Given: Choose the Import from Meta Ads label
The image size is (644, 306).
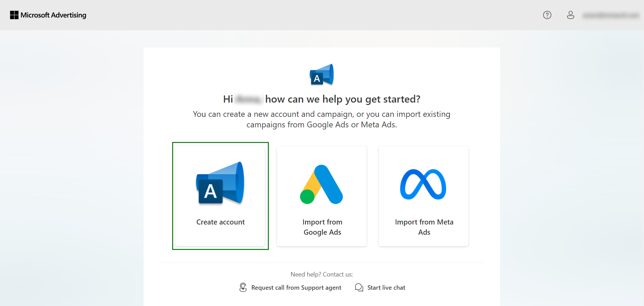Looking at the screenshot, I should (424, 227).
